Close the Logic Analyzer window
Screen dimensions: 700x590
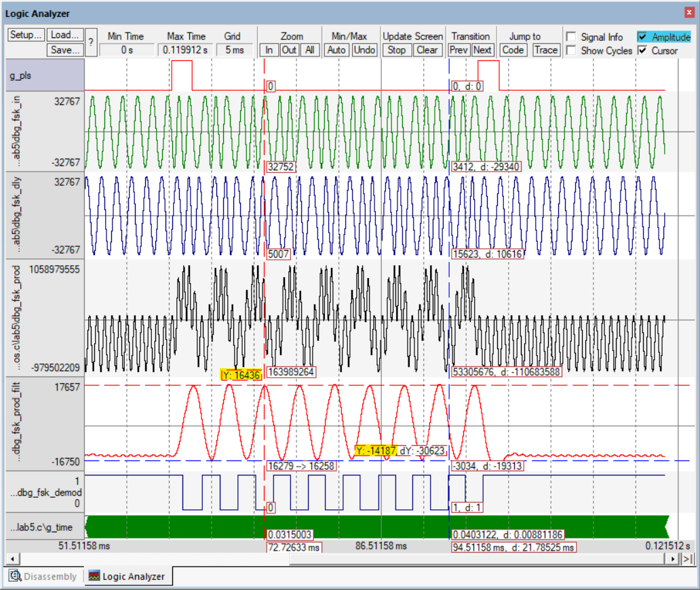pos(691,13)
